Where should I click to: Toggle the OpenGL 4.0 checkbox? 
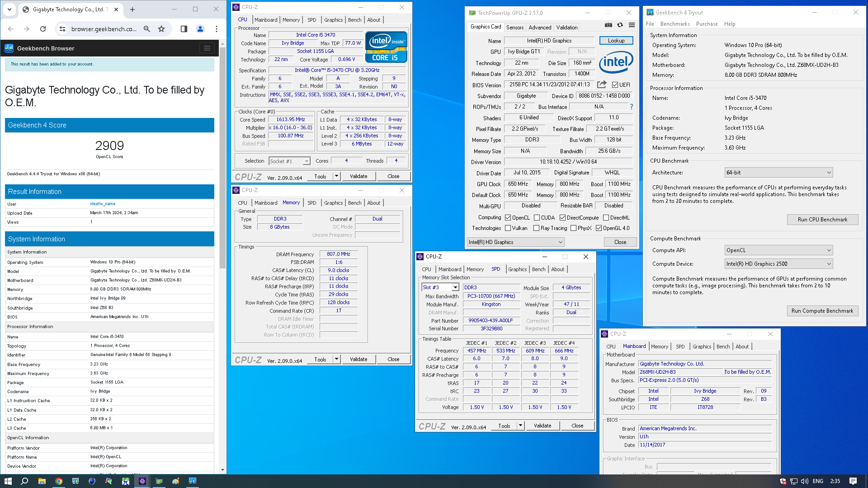[599, 228]
